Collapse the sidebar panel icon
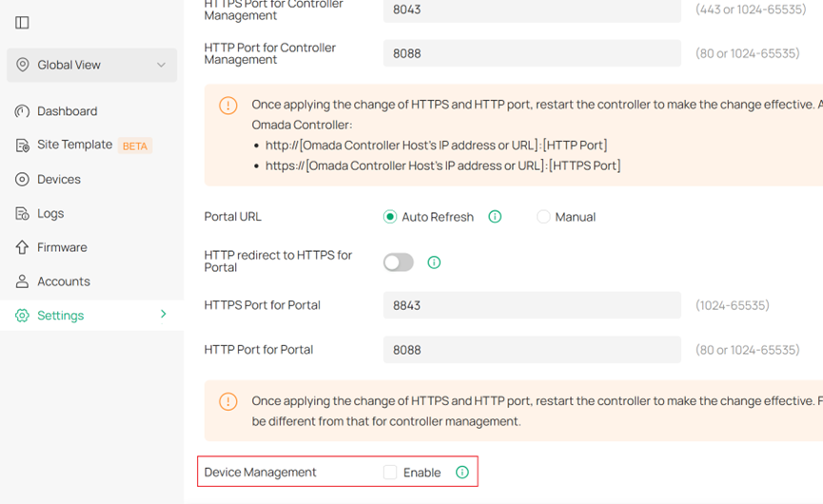 [23, 22]
